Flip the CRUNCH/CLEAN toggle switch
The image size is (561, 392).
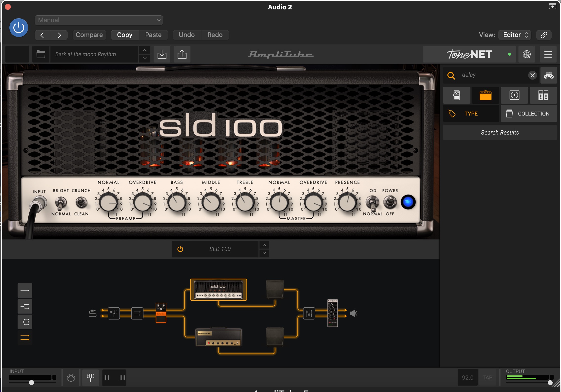81,202
